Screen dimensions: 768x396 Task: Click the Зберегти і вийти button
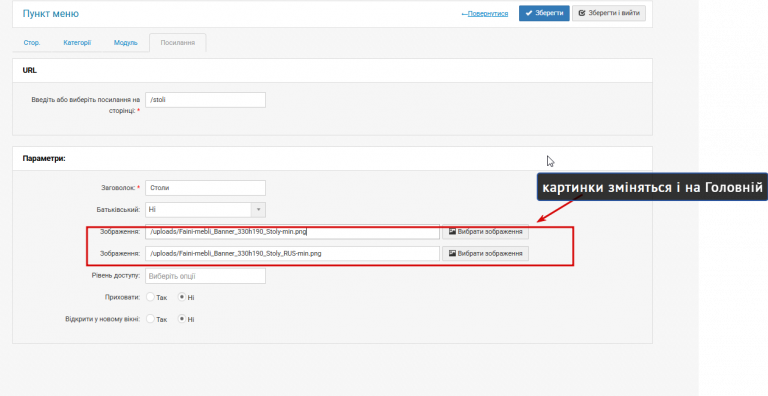pos(609,13)
